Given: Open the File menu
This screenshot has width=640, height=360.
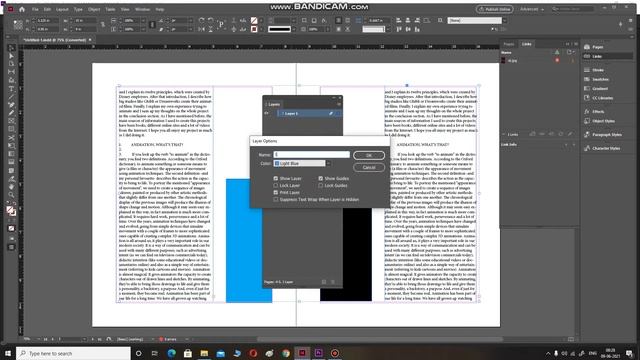Looking at the screenshot, I should (x=35, y=9).
